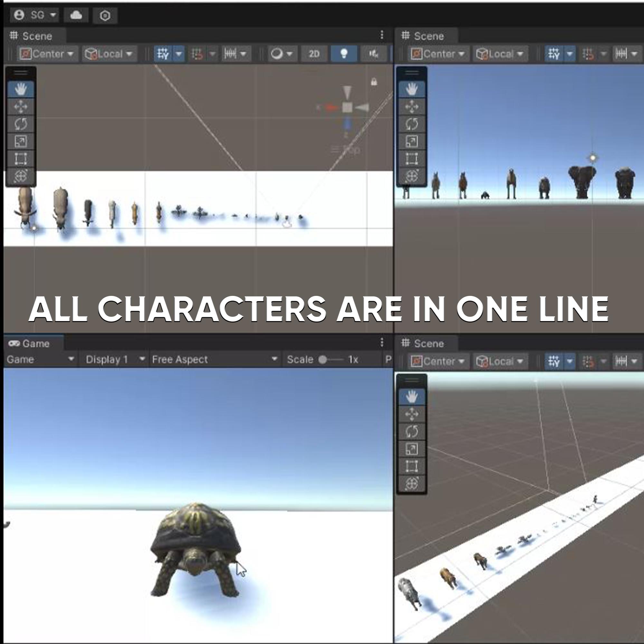Image resolution: width=644 pixels, height=644 pixels.
Task: Select Rect tool in top-right Scene view
Action: click(412, 159)
